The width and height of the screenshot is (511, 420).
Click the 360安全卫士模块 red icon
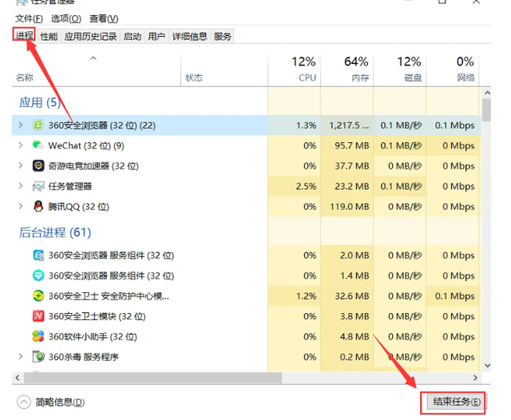coord(38,316)
